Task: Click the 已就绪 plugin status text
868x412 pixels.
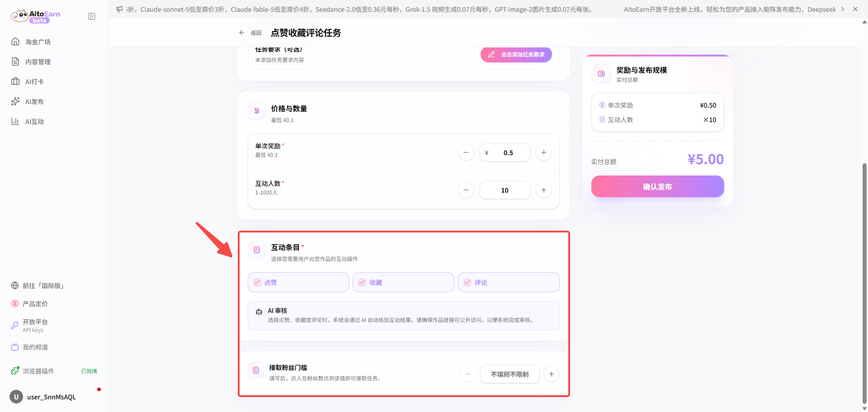Action: click(89, 371)
